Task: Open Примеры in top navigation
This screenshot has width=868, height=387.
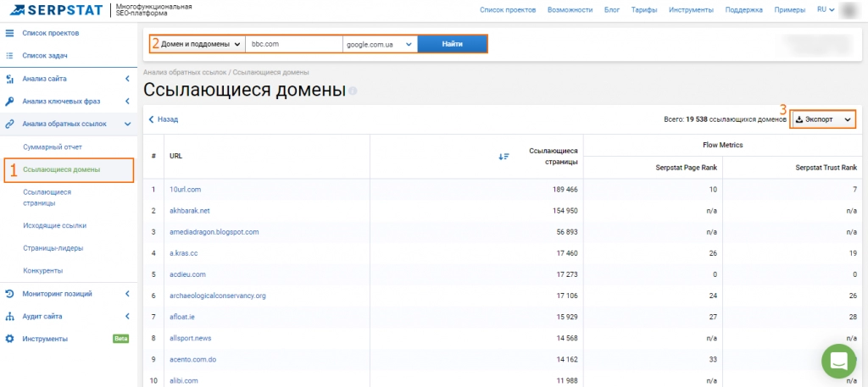Action: pos(789,10)
